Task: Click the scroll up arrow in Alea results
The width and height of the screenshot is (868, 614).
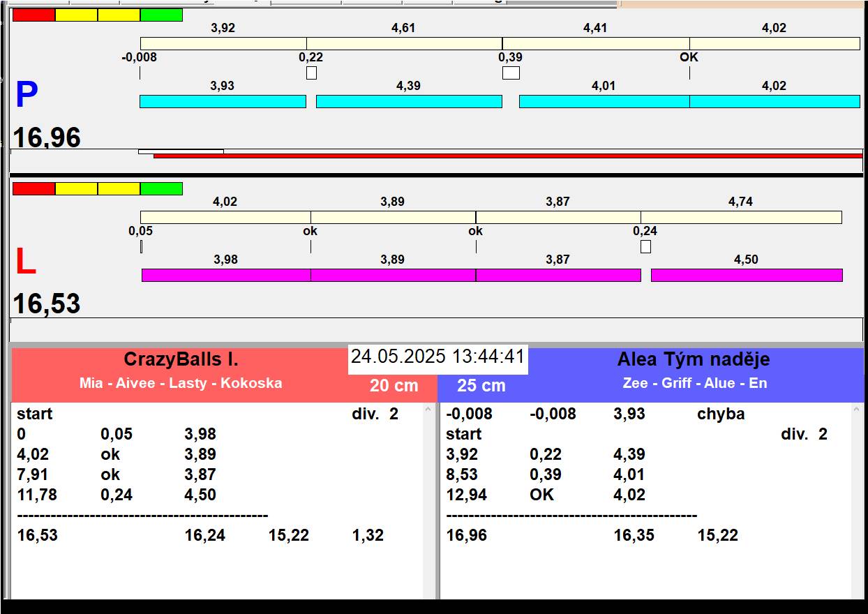Action: (x=858, y=411)
